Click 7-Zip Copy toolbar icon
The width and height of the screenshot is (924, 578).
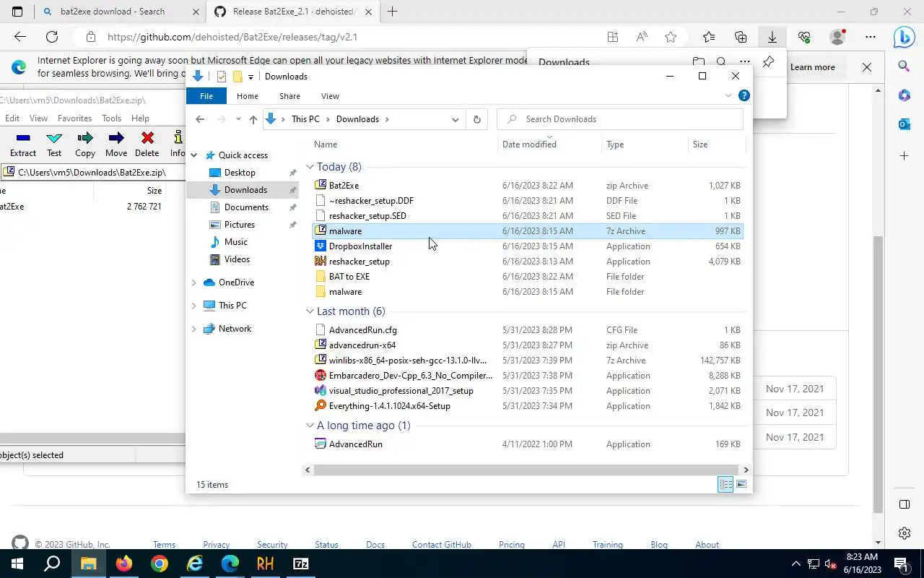[x=85, y=144]
